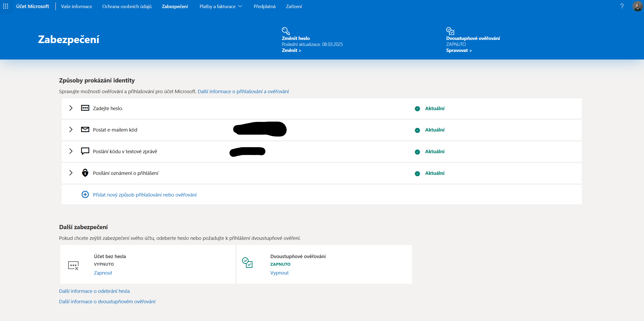Click Aktuální status in sign-in notifications row
This screenshot has width=644, height=321.
point(435,173)
